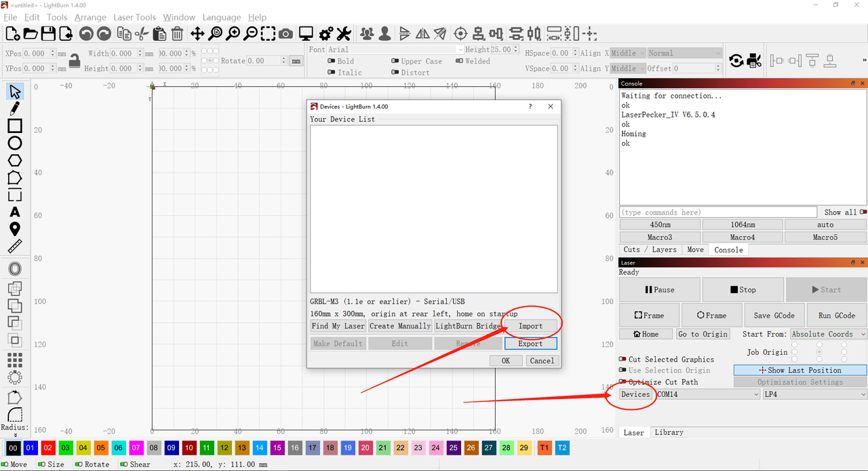This screenshot has width=868, height=471.
Task: Click the Zoom Out magnifier icon
Action: (x=251, y=33)
